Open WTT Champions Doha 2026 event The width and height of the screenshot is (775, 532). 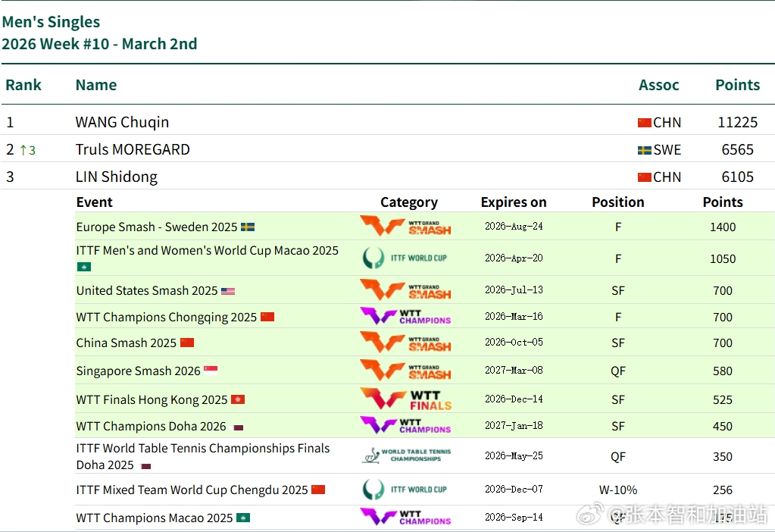(151, 427)
